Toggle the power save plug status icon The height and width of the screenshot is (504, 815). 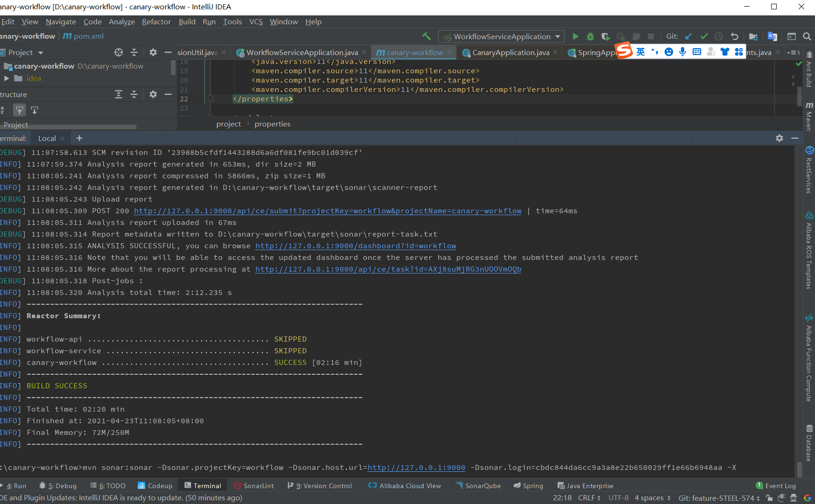(x=781, y=498)
